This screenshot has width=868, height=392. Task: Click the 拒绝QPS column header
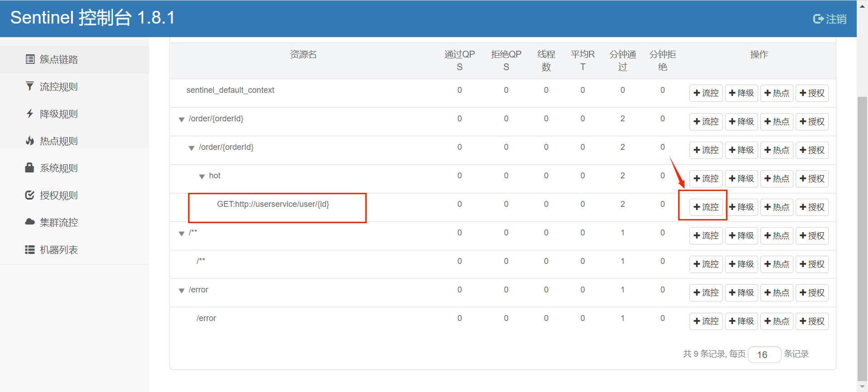coord(506,61)
